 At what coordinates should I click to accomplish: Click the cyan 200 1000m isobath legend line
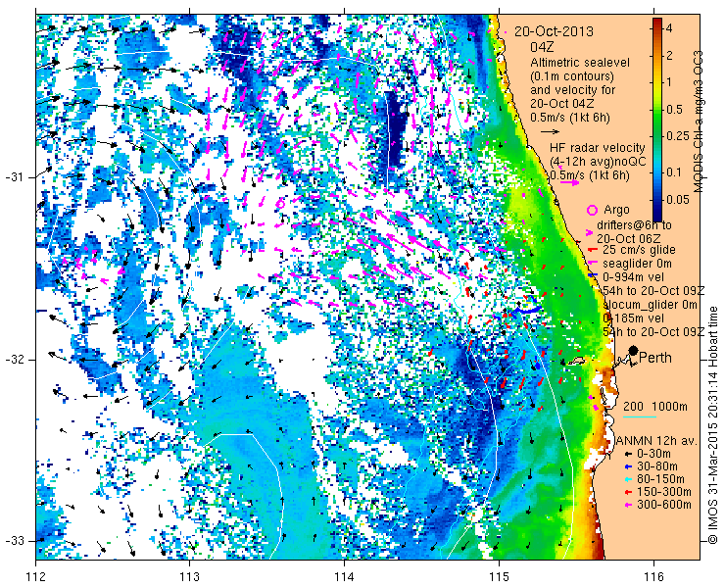[640, 416]
